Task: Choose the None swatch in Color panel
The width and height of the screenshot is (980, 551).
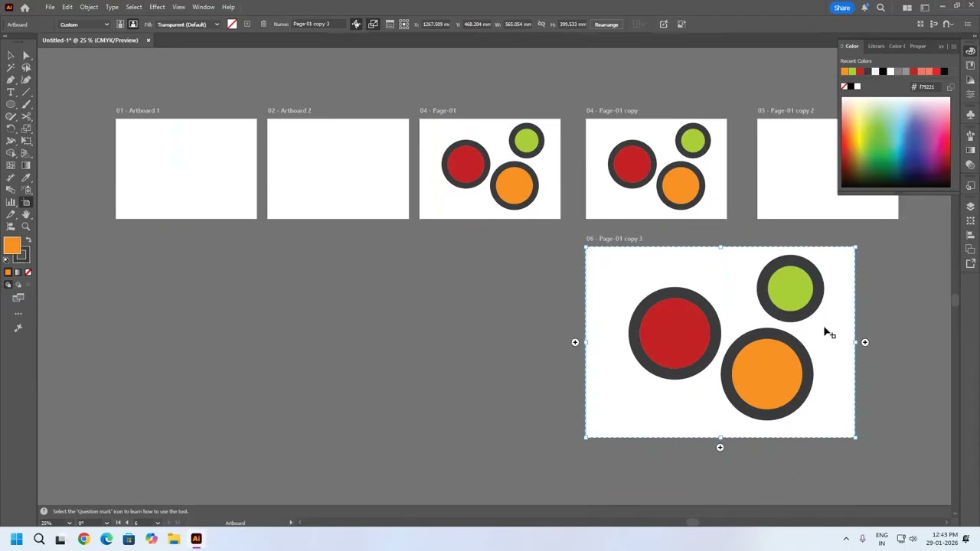Action: coord(844,86)
